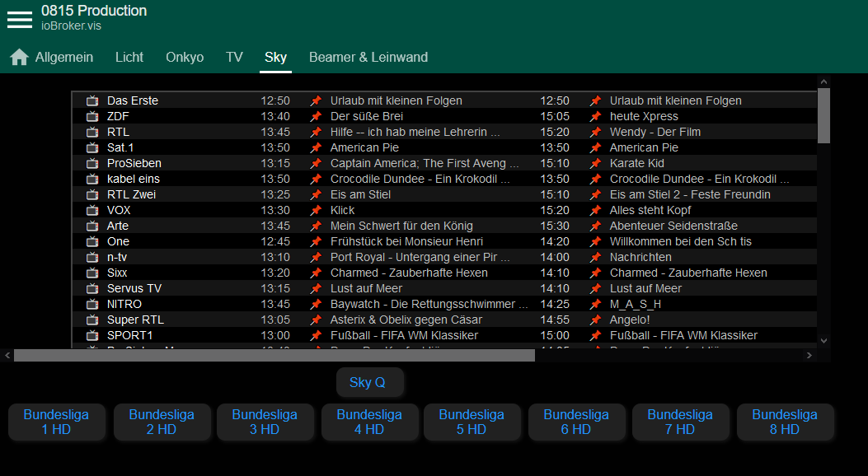Screen dimensions: 868x476
Task: Pin the program Wendy - Der Film
Action: (595, 132)
